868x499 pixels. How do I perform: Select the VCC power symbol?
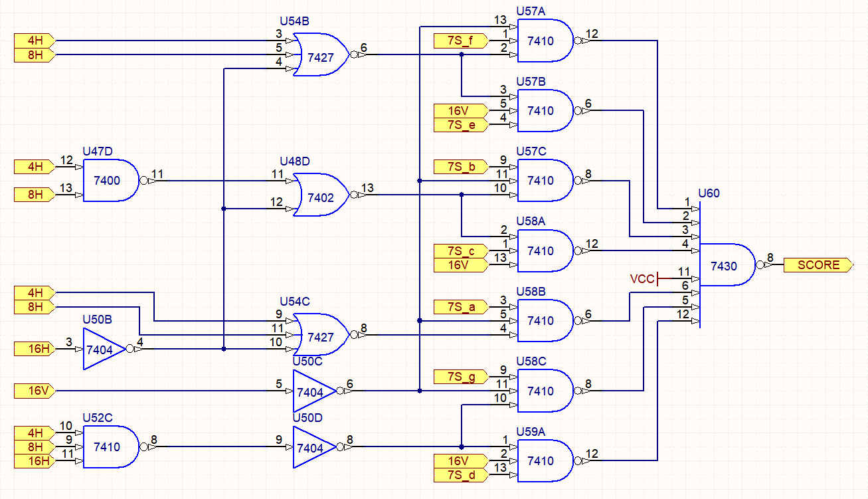tap(645, 279)
